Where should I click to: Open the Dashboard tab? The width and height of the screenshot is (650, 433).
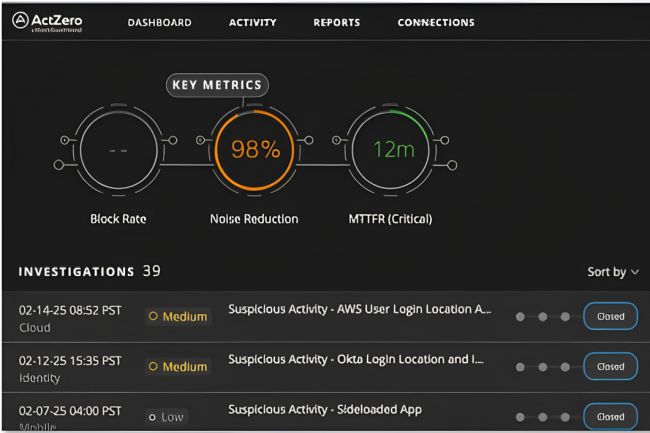pyautogui.click(x=159, y=22)
